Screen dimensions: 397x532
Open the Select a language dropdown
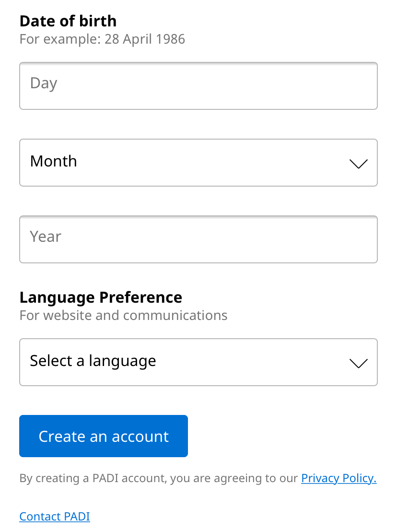[x=198, y=362]
